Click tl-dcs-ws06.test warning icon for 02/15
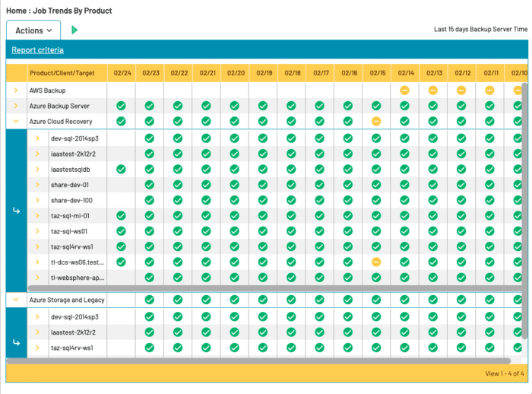This screenshot has height=394, width=532. pyautogui.click(x=376, y=262)
